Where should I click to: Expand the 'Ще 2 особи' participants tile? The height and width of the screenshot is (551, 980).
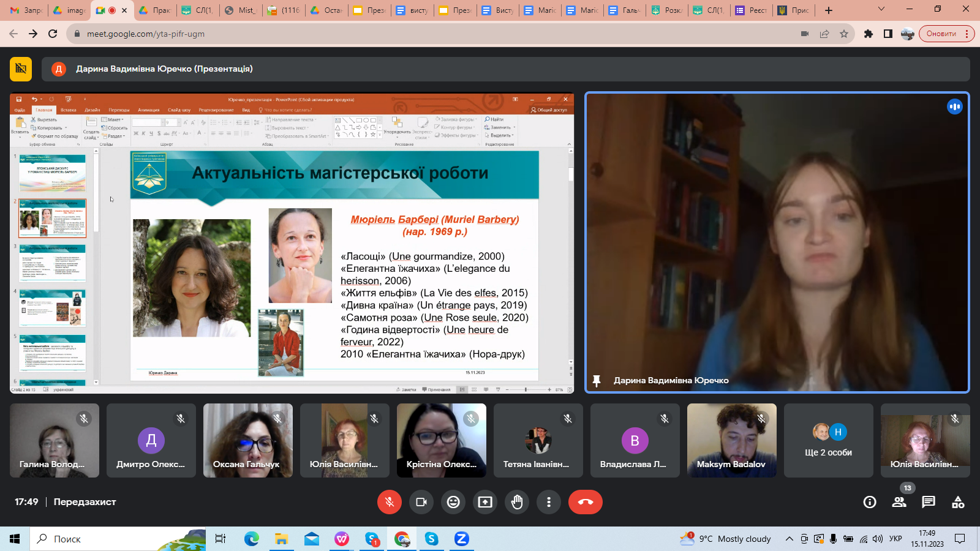point(828,441)
